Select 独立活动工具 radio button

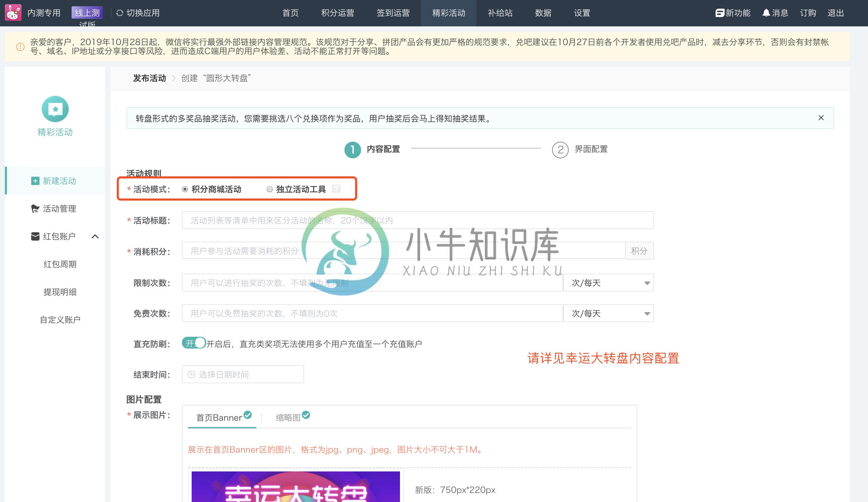point(270,189)
